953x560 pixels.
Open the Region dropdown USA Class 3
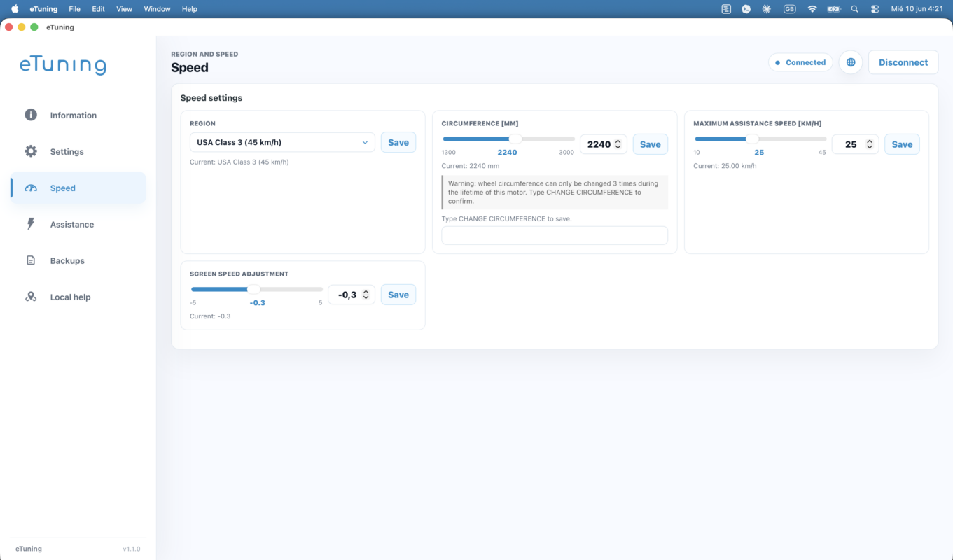click(282, 142)
